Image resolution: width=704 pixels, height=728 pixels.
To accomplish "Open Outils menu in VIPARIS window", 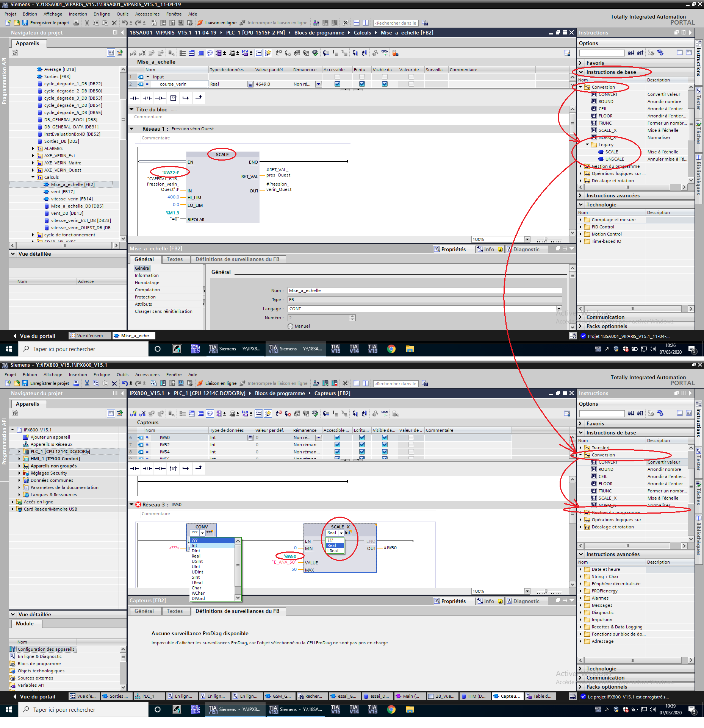I will [122, 14].
